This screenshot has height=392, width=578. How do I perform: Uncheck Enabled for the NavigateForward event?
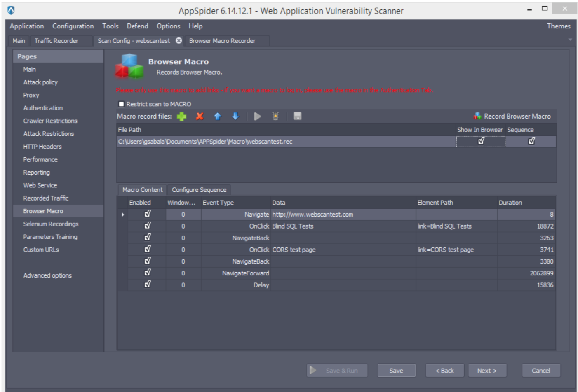147,273
